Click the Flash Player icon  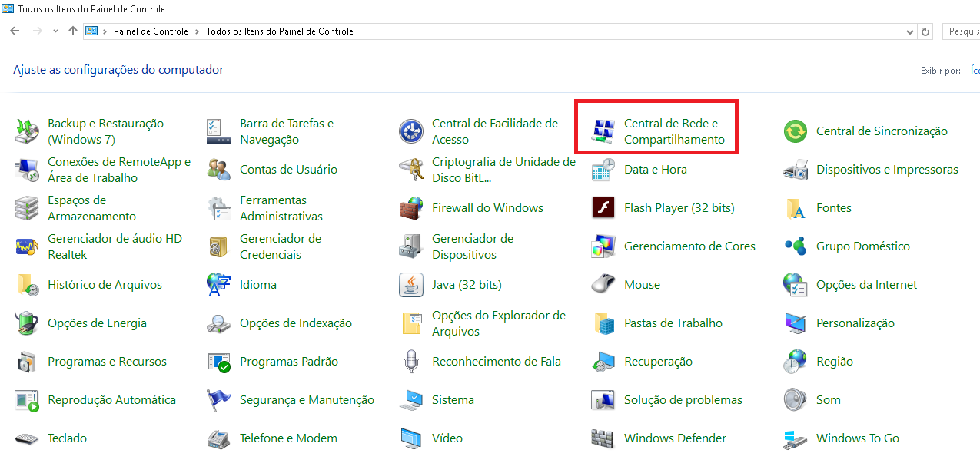point(603,208)
